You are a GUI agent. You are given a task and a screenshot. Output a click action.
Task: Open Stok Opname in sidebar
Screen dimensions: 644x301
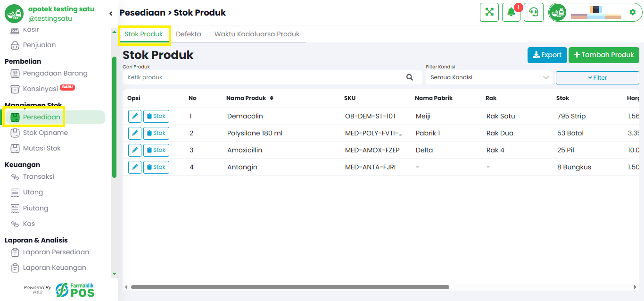(45, 133)
